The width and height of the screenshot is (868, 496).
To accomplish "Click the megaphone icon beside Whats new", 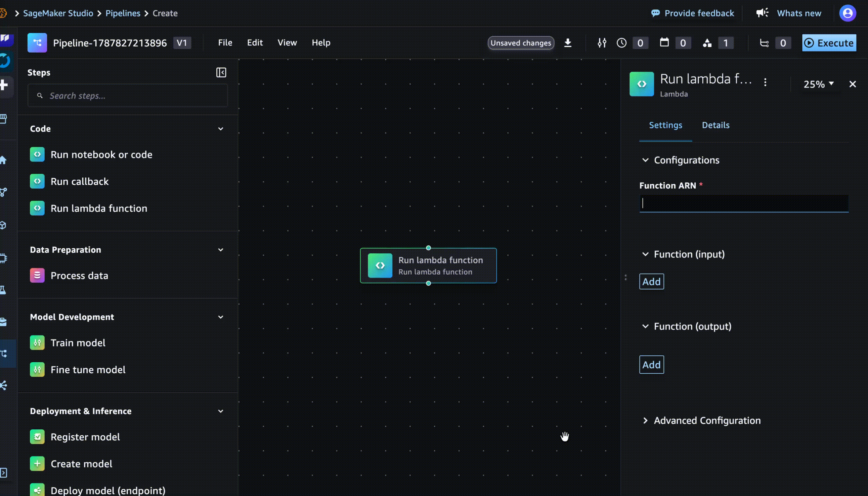I will [x=763, y=13].
